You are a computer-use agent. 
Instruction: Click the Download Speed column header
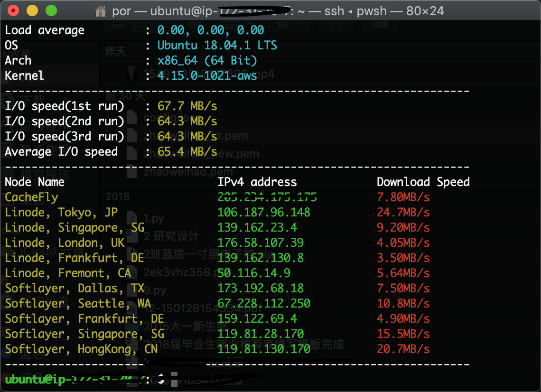(x=423, y=182)
